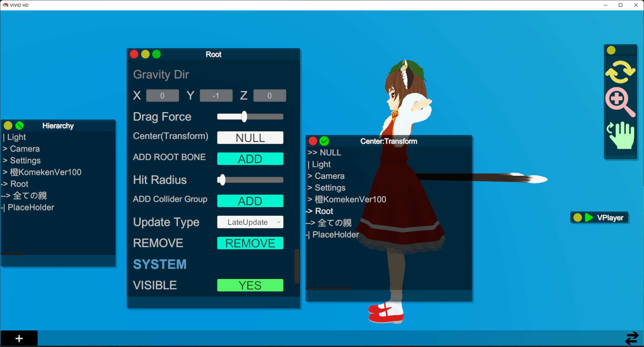
Task: Close the VIVID HD window
Action: pyautogui.click(x=636, y=5)
